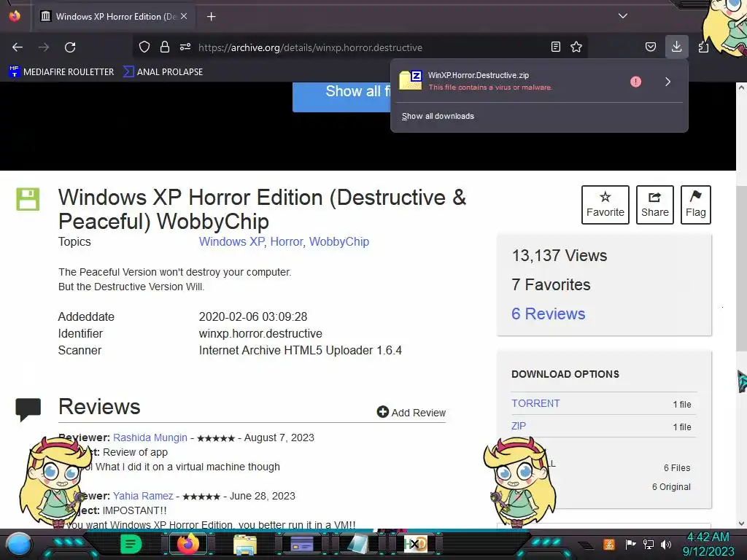Open the Pocket save icon
The width and height of the screenshot is (747, 560).
[x=650, y=47]
